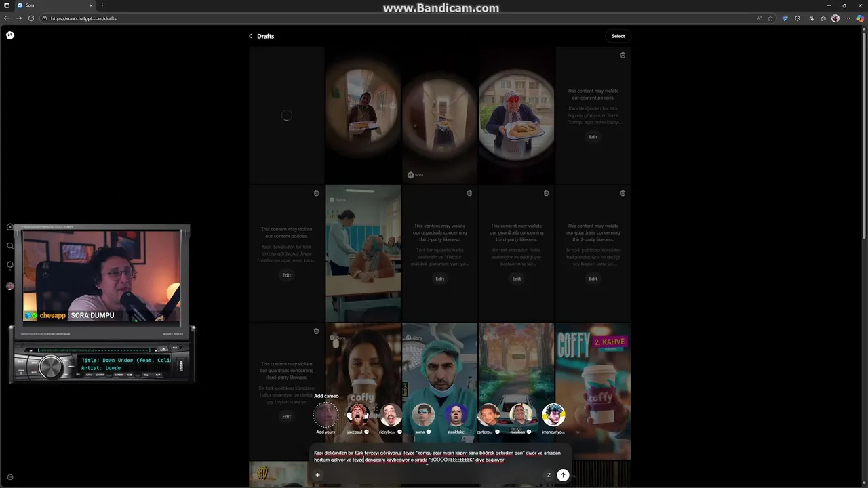Viewport: 868px width, 488px height.
Task: Edit the blocked "nilüferim açar mısın" draft
Action: [286, 275]
